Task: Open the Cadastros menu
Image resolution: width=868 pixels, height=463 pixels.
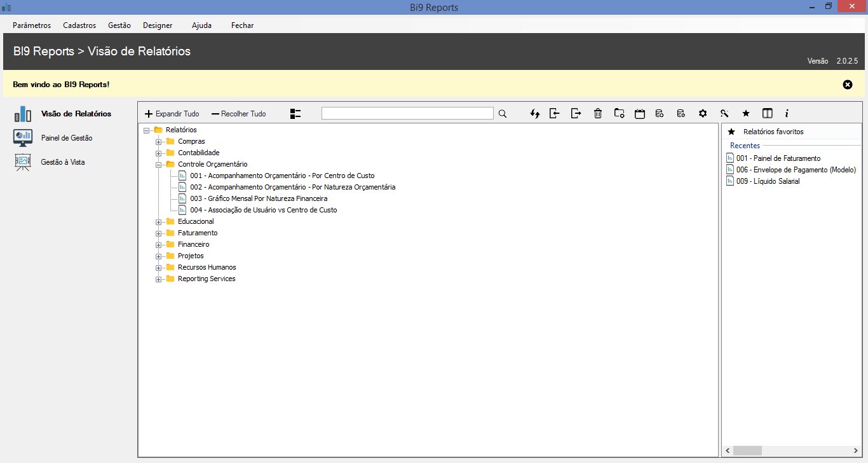Action: [x=79, y=25]
